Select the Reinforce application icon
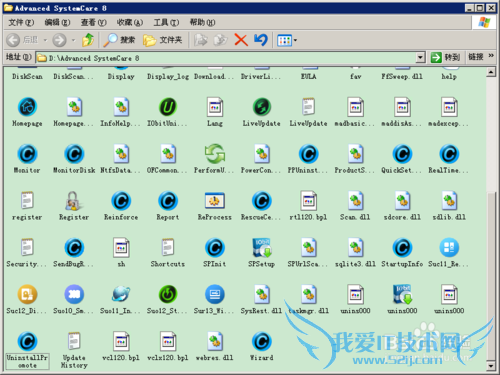This screenshot has width=500, height=375. (x=121, y=201)
